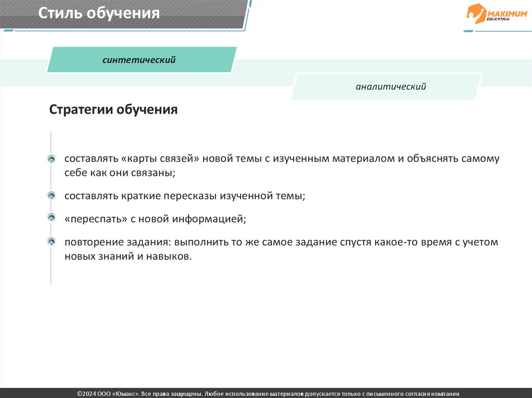The width and height of the screenshot is (532, 398).
Task: Click bullet icon beside «повторение задания» item
Action: coord(51,242)
